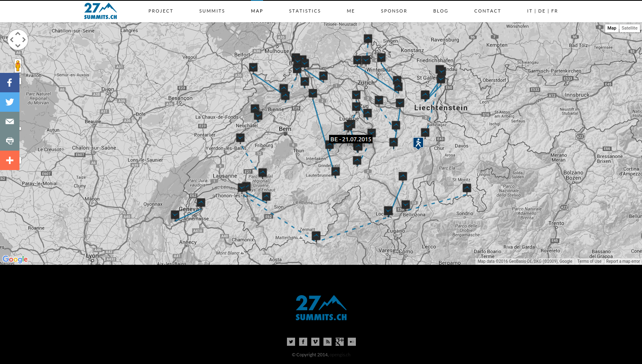Click the Bern city label on map

click(x=285, y=129)
